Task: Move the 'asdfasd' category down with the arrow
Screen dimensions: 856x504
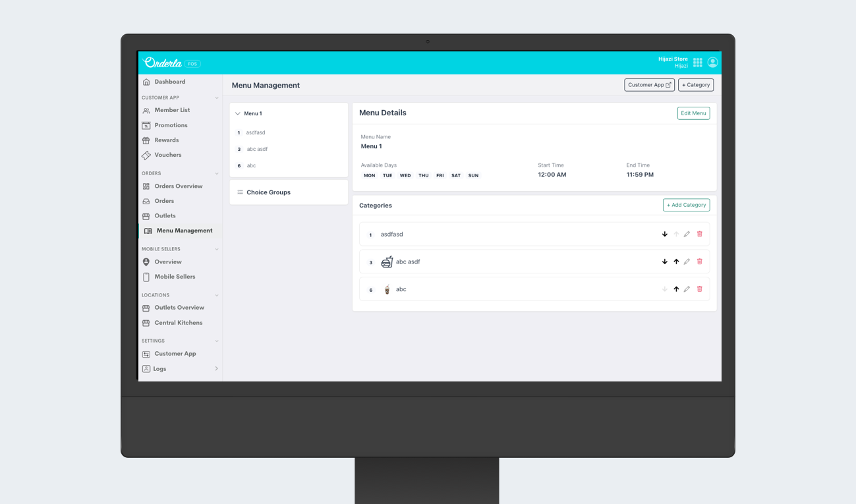Action: click(664, 234)
